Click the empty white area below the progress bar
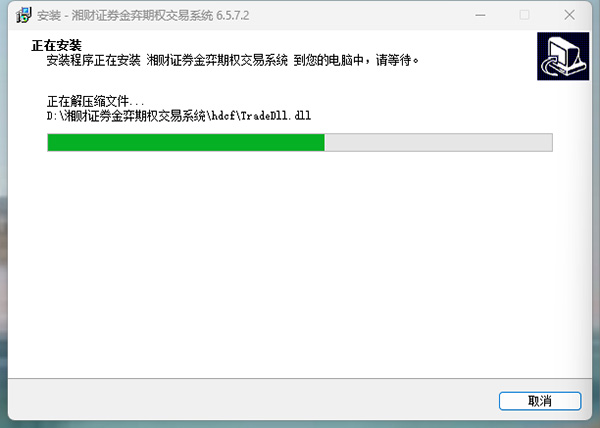The image size is (600, 428). (x=300, y=264)
